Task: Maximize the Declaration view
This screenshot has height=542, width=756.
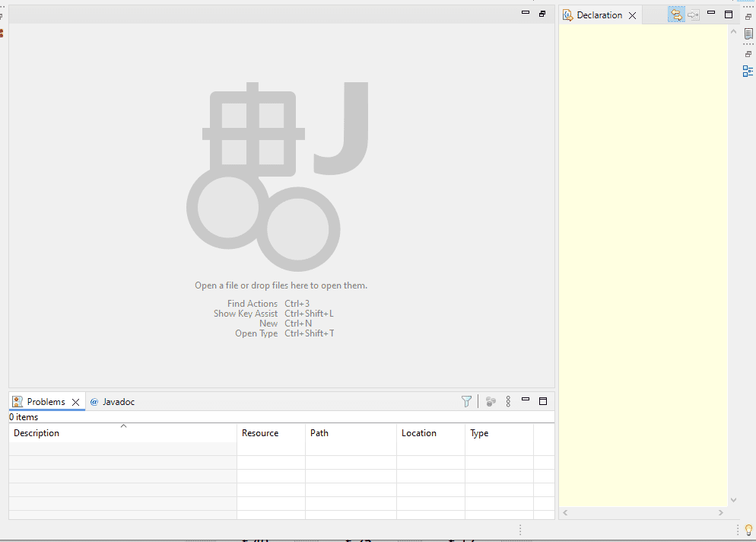Action: 729,14
